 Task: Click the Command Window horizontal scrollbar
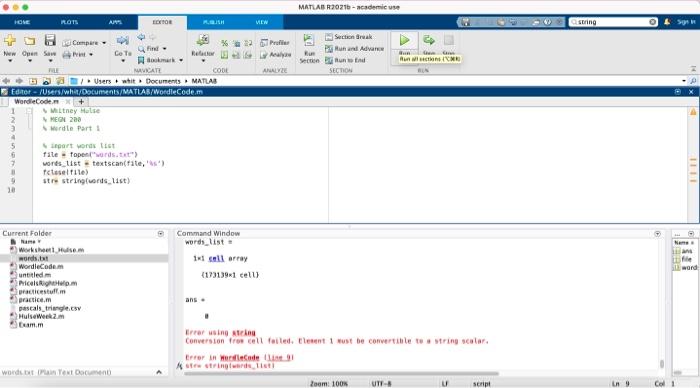[x=342, y=374]
